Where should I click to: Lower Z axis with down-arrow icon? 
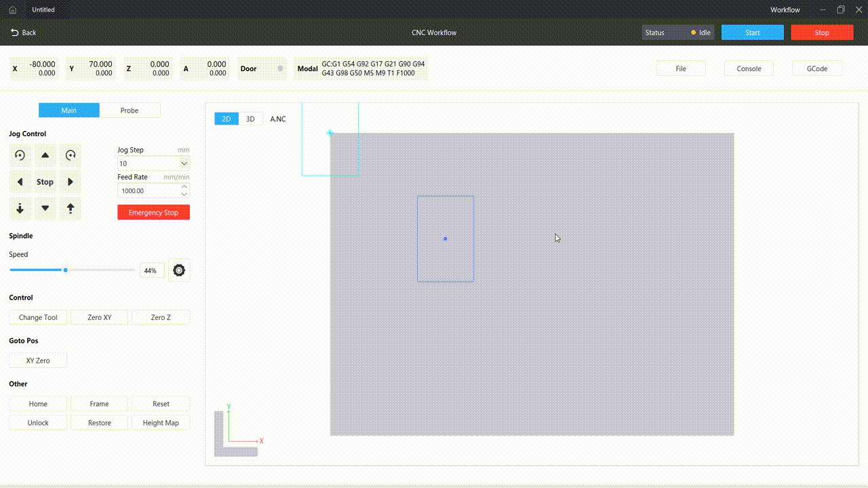tap(20, 208)
